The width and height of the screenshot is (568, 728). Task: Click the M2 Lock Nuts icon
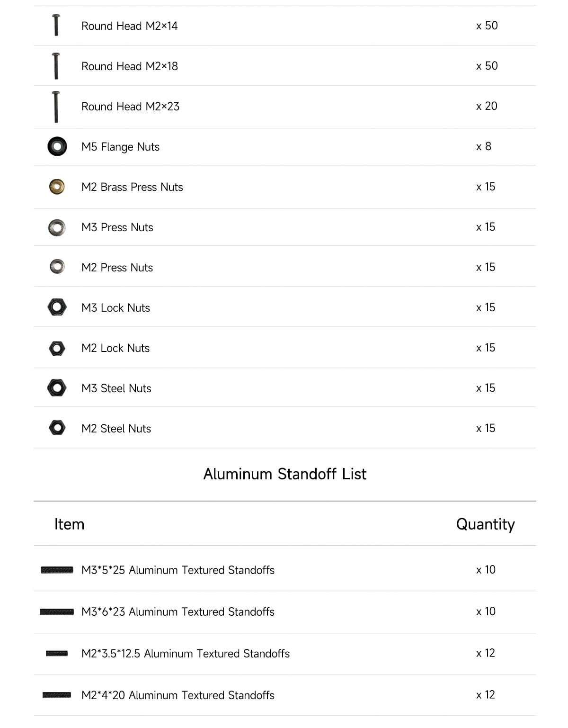pyautogui.click(x=57, y=349)
